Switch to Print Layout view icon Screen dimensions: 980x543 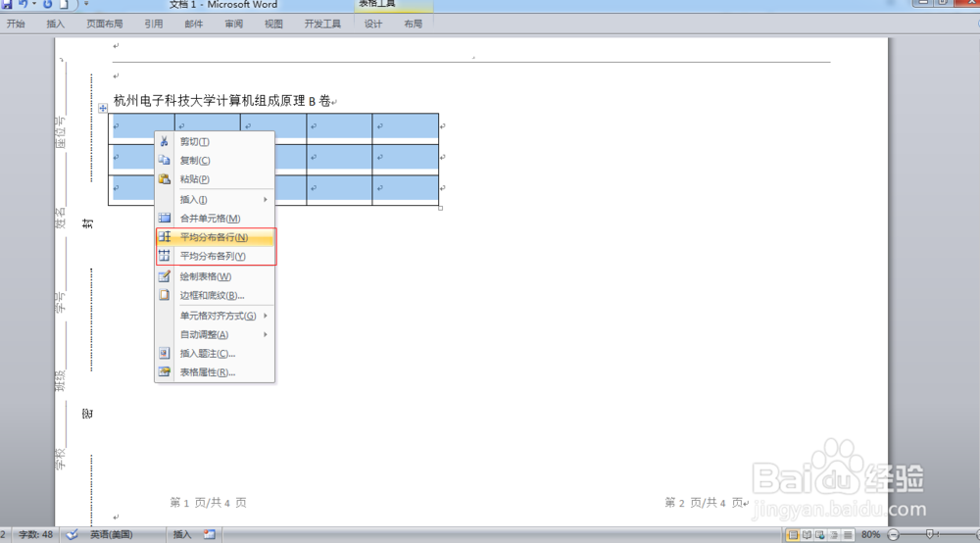pos(793,535)
